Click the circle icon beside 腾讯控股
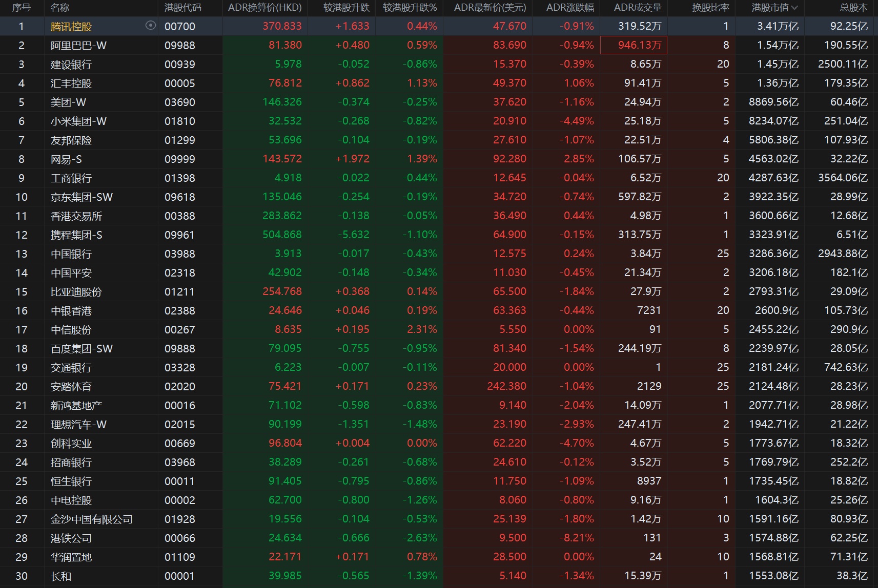Screen dimensions: 878x588 (x=150, y=26)
